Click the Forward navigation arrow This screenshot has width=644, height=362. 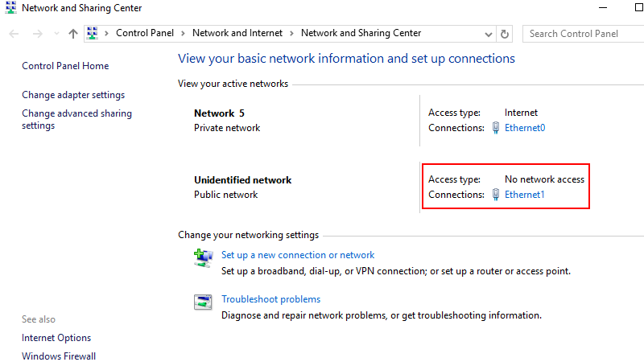36,34
